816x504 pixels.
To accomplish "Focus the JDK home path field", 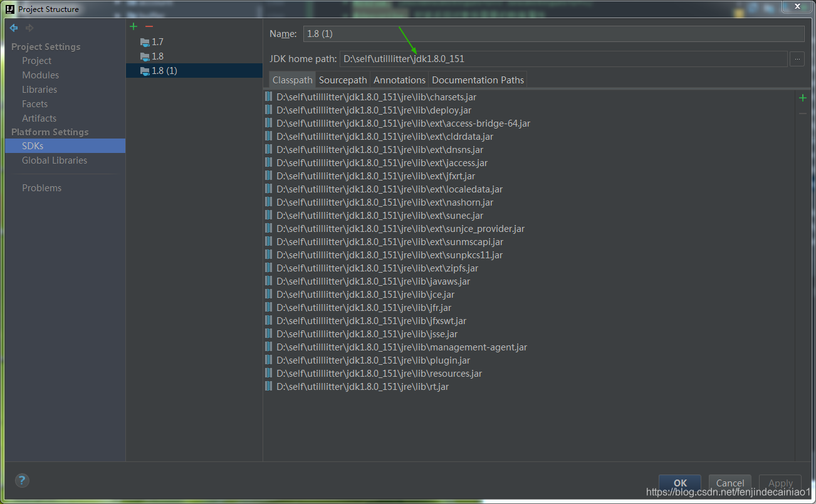I will click(563, 59).
